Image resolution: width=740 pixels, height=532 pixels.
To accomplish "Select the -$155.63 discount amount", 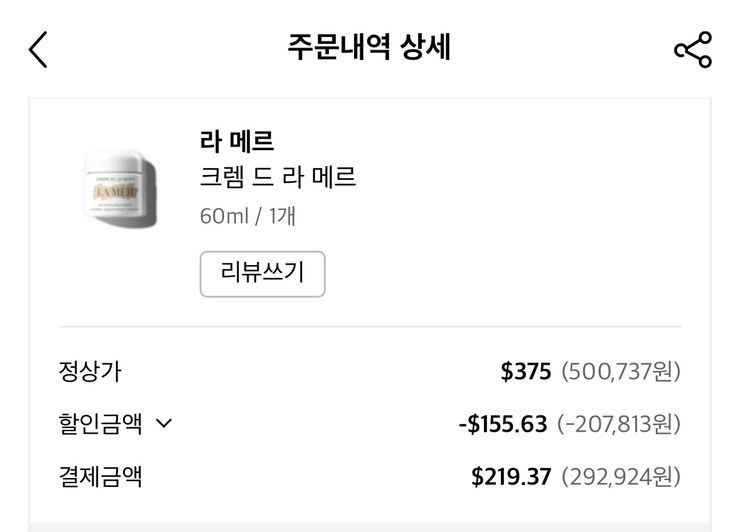I will tap(503, 424).
